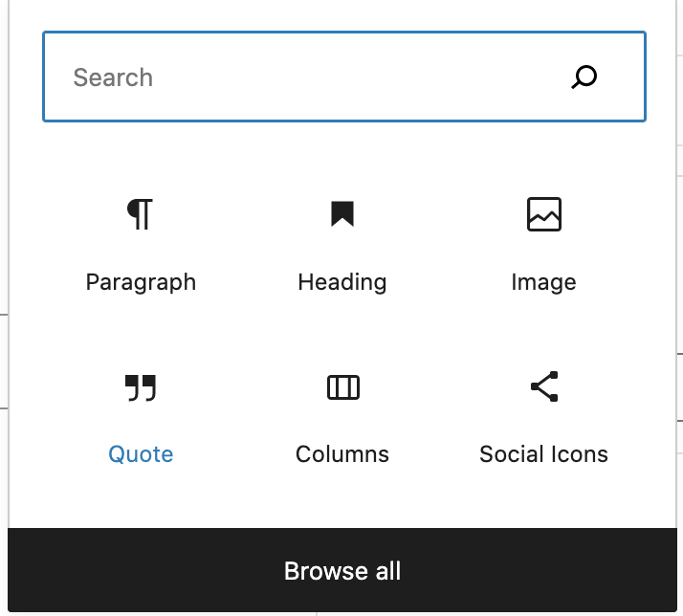Click the Heading bookmark icon
This screenshot has width=683, height=616.
(342, 214)
